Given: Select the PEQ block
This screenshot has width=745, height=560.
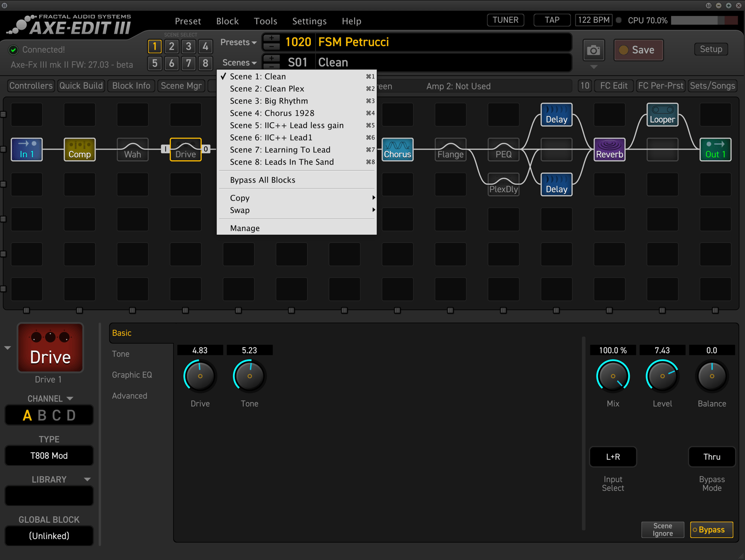Looking at the screenshot, I should click(x=504, y=149).
